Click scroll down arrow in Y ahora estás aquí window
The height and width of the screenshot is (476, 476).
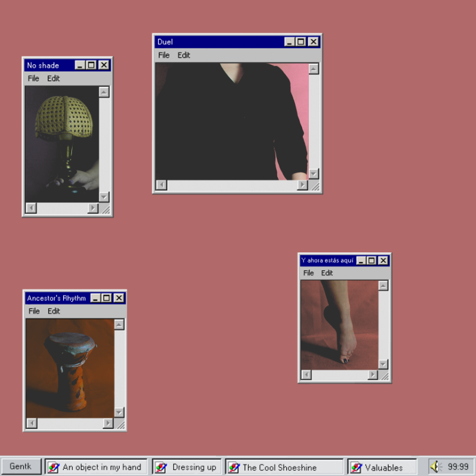click(383, 364)
